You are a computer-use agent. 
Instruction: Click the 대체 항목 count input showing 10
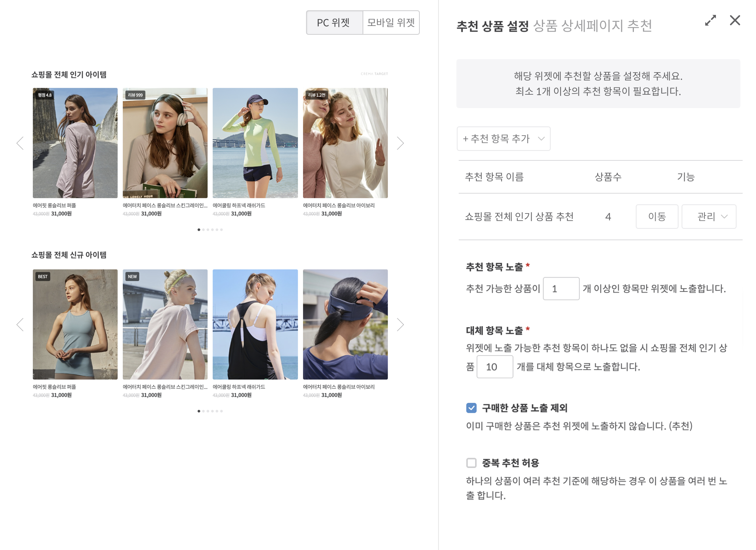[494, 367]
